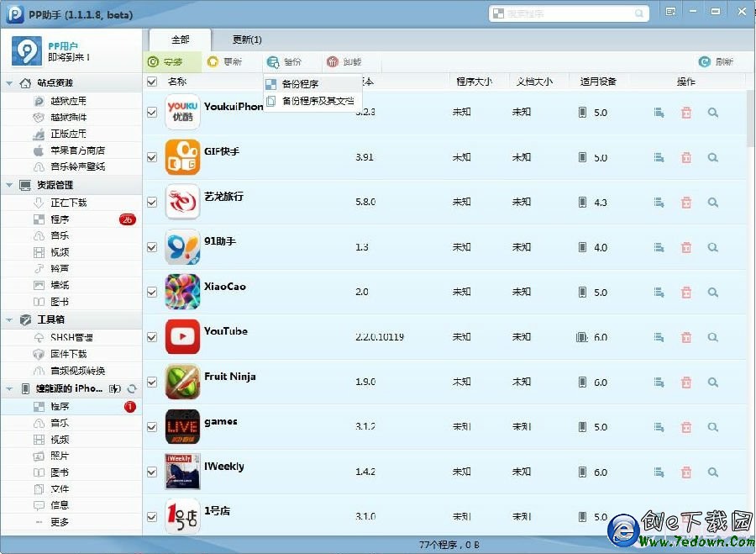Click magnifier icon in iWeekly row
The width and height of the screenshot is (756, 554).
click(x=713, y=472)
